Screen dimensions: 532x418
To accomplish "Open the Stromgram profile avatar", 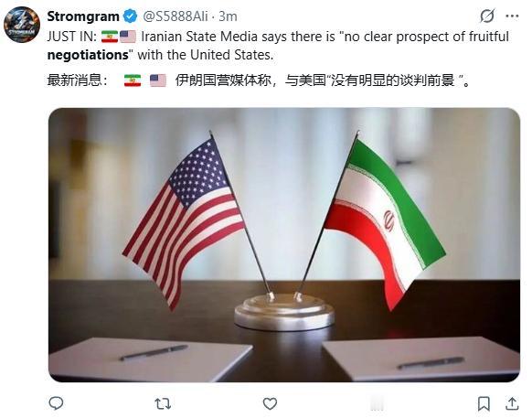I will [x=22, y=25].
